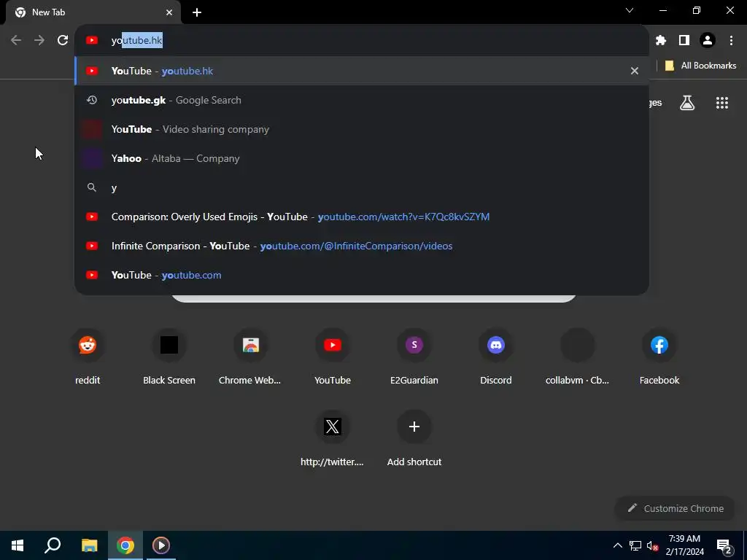Open the Chrome profile avatar
747x560 pixels.
708,41
